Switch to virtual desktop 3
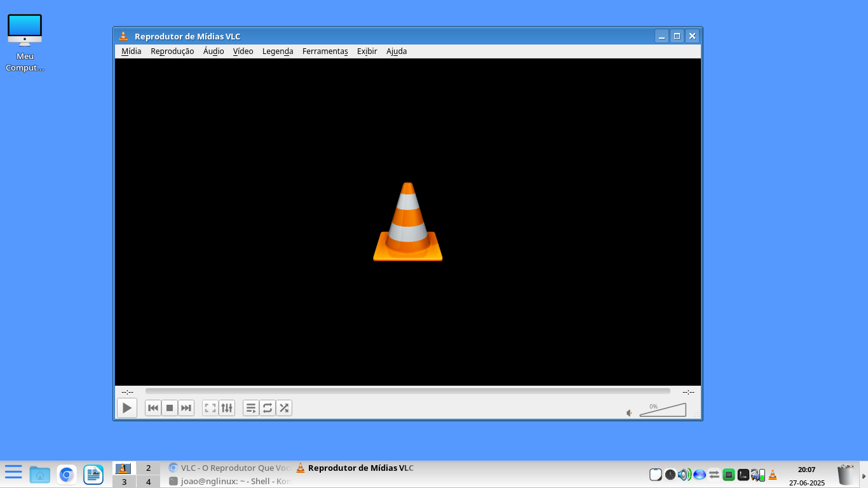868x488 pixels. (x=124, y=482)
